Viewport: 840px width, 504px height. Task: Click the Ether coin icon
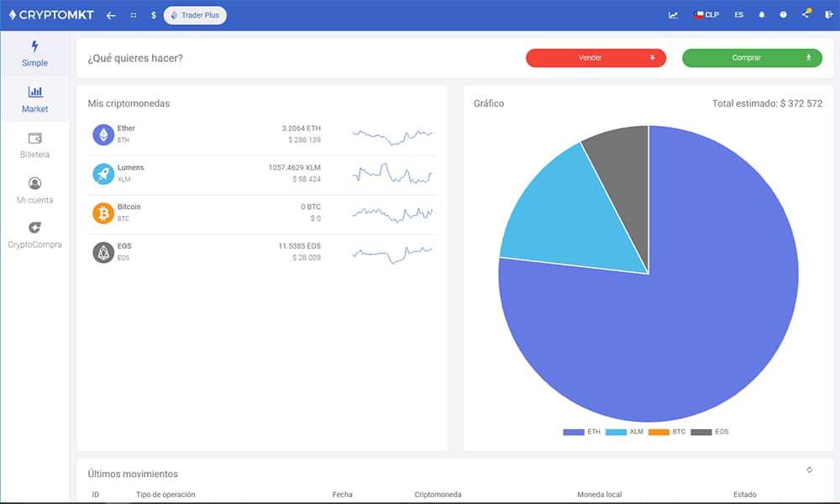103,134
